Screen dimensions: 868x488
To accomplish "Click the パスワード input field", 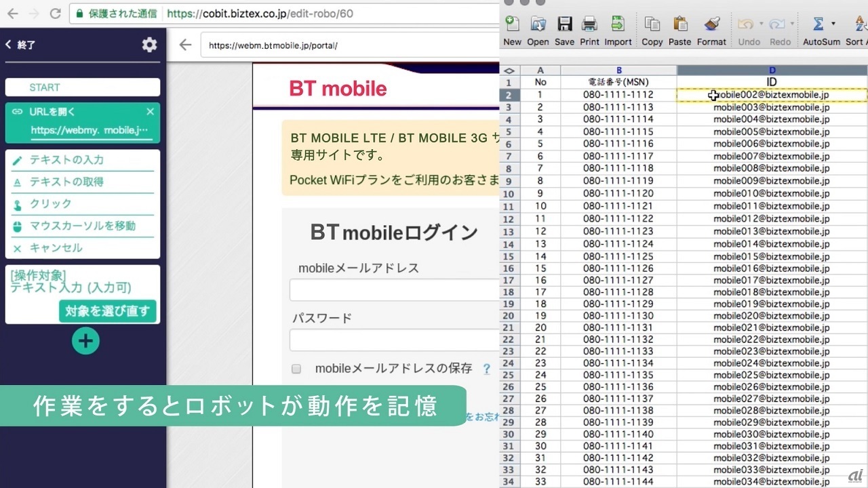I will 395,340.
